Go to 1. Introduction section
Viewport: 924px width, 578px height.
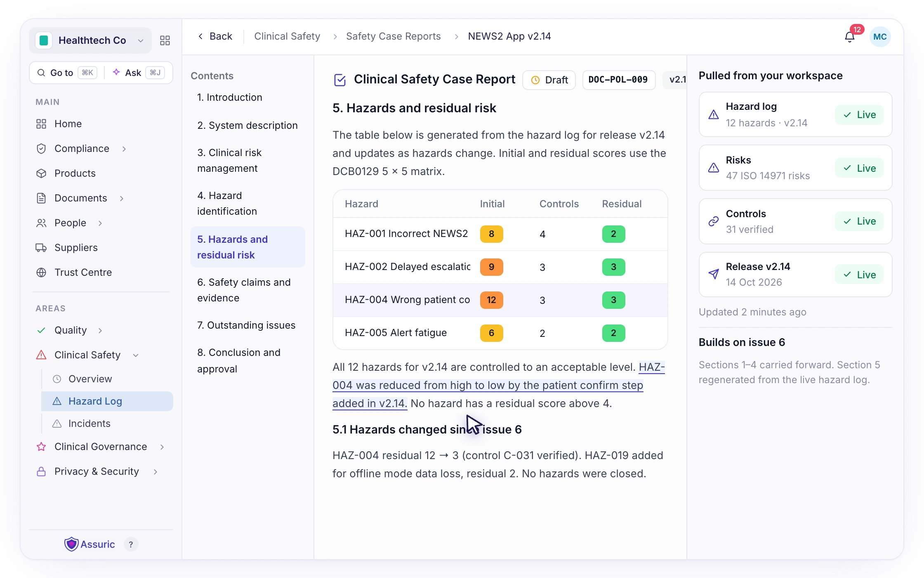point(230,97)
